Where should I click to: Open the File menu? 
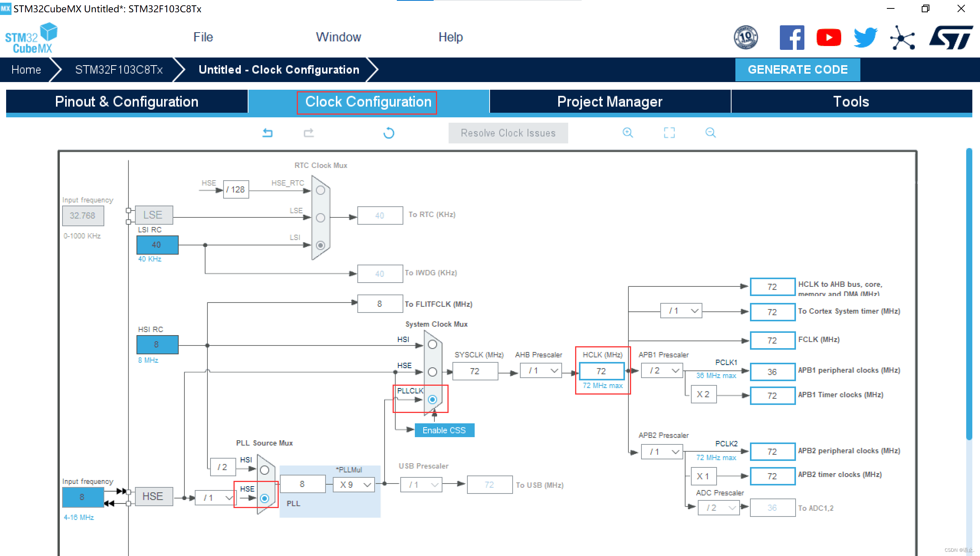click(203, 37)
